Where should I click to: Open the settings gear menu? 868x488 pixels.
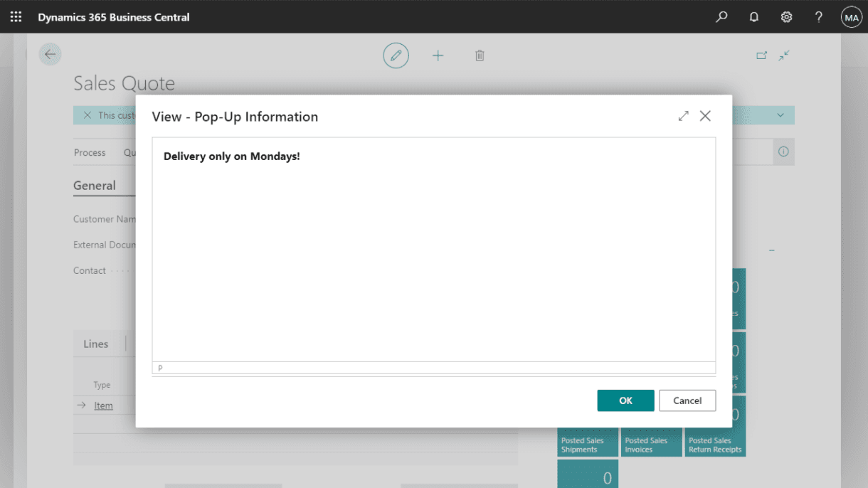(786, 16)
